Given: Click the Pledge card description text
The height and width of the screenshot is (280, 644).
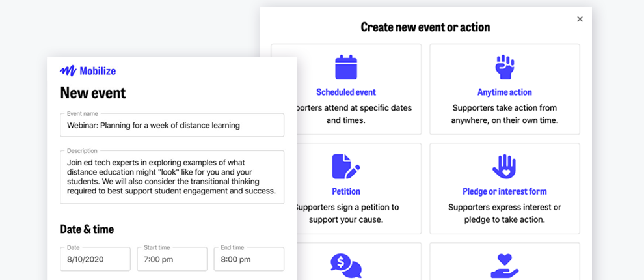Looking at the screenshot, I should pyautogui.click(x=504, y=214).
